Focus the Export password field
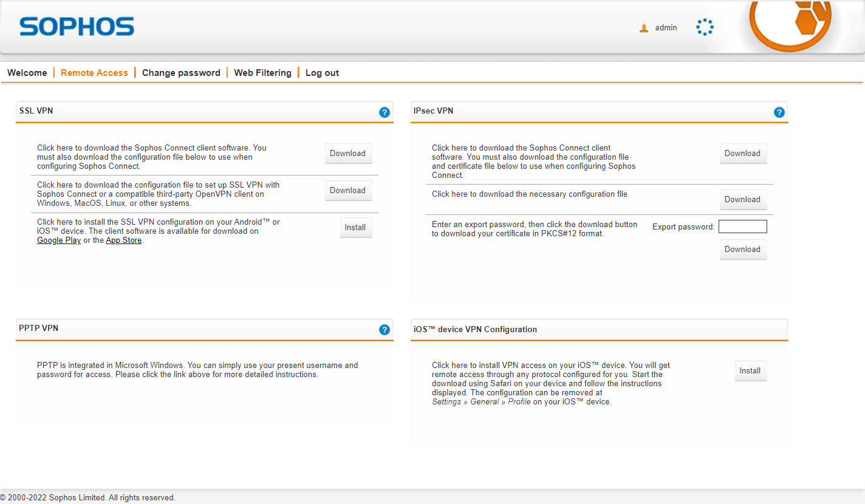The height and width of the screenshot is (504, 865). (742, 226)
